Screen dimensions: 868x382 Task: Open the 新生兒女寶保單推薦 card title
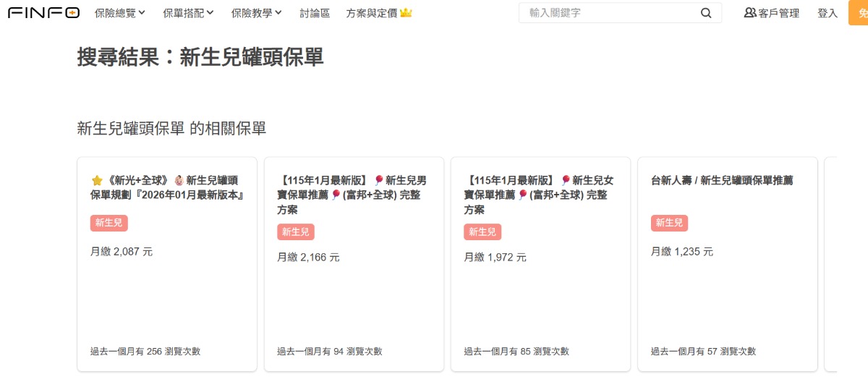pos(539,195)
